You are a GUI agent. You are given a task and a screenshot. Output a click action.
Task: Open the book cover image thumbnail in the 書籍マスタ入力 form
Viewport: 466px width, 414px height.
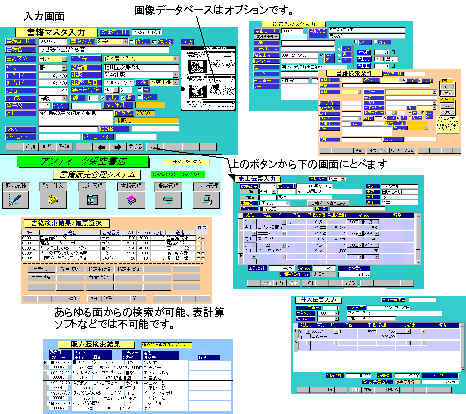pos(208,79)
